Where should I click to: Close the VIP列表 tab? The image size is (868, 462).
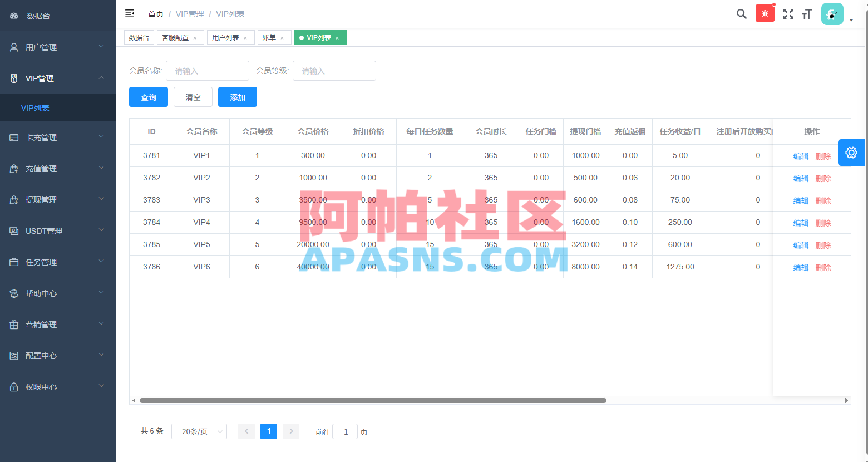[337, 38]
